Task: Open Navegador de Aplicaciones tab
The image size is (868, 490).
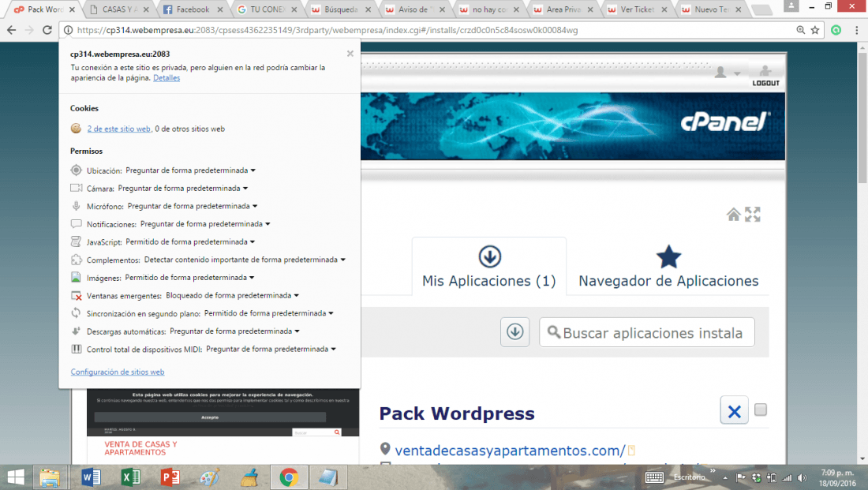Action: [x=668, y=267]
